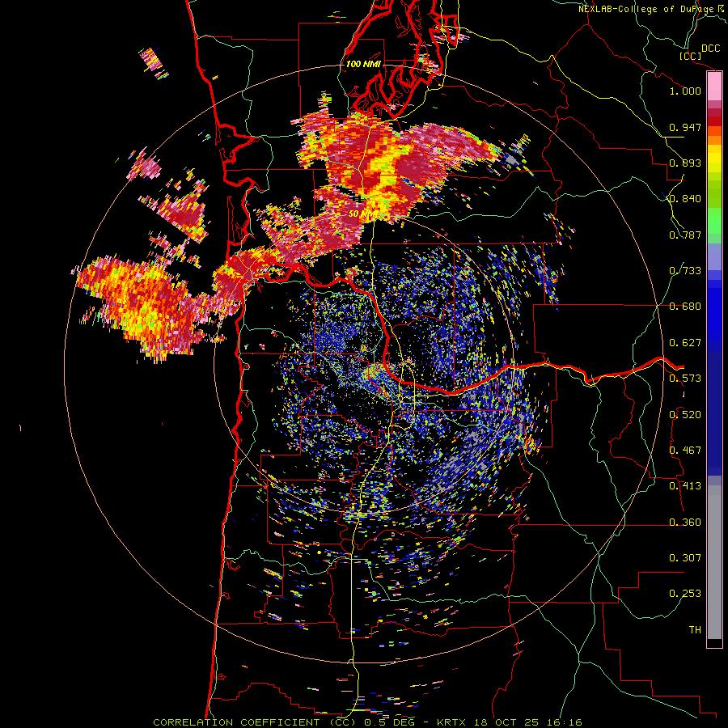The image size is (728, 728).
Task: Click the 18 OCT 25 date text
Action: pyautogui.click(x=506, y=722)
